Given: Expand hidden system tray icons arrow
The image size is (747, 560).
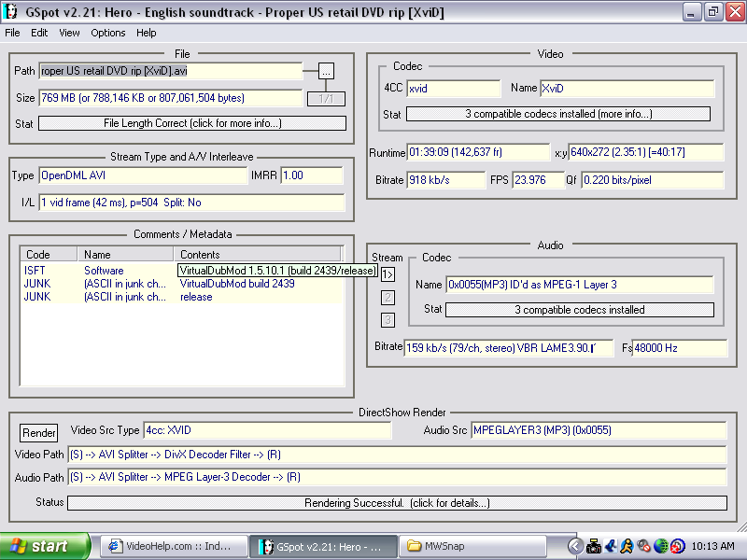Looking at the screenshot, I should point(575,546).
